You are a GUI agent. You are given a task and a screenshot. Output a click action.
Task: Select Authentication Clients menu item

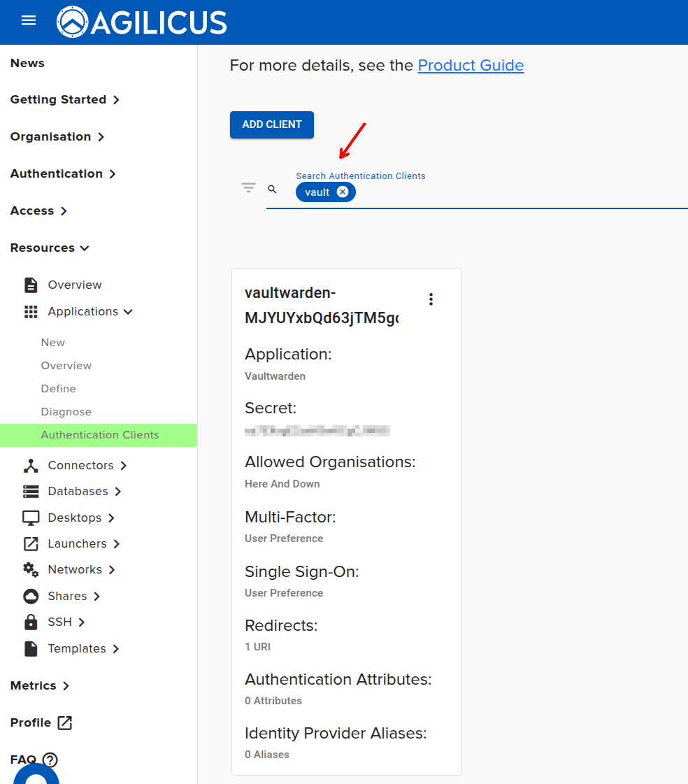tap(99, 435)
